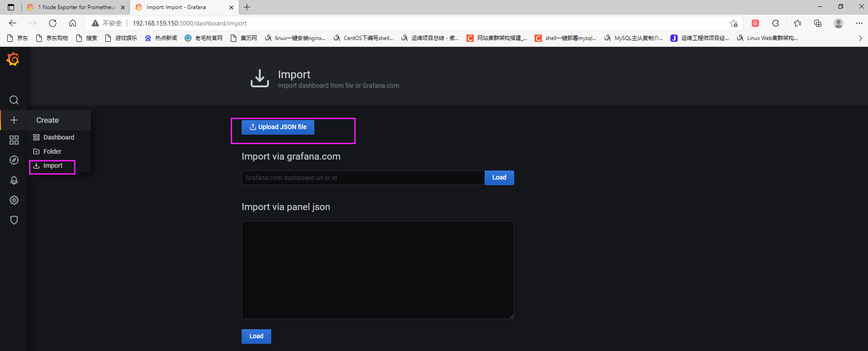
Task: Open the 运维工程师项目经 bookmark
Action: coord(700,38)
